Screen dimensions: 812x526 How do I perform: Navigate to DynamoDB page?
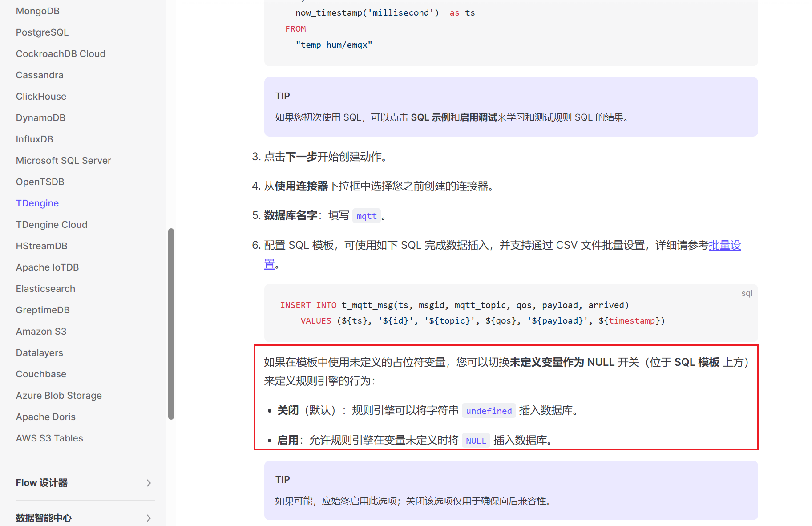pos(40,118)
